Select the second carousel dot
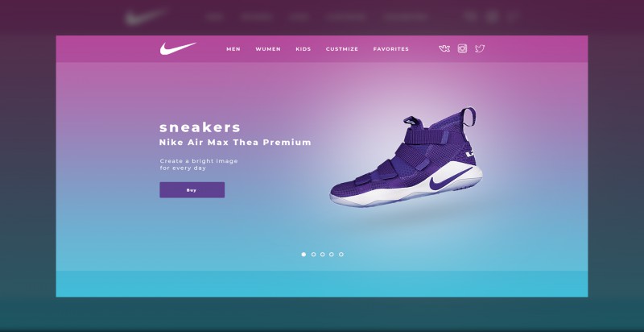Viewport: 644px width, 332px height. click(313, 255)
